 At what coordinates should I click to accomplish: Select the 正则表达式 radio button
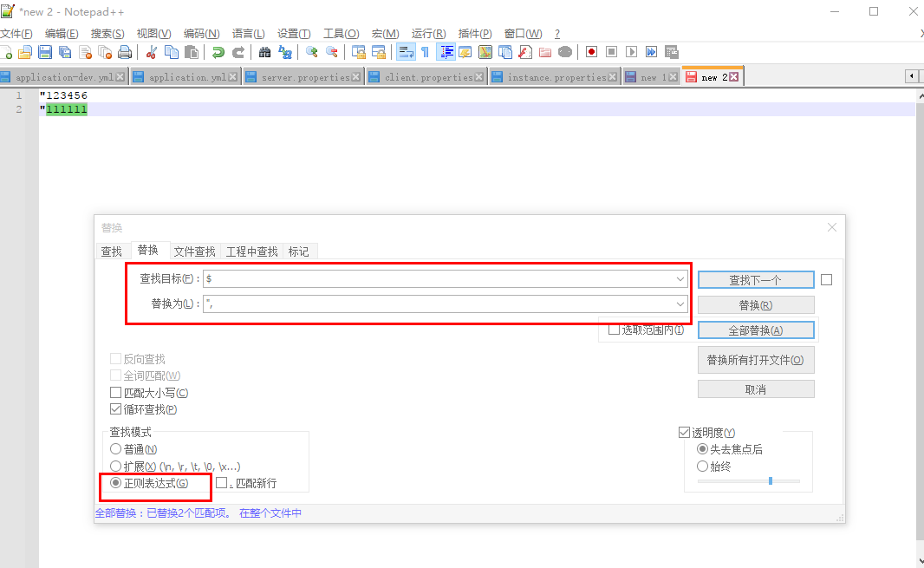[x=115, y=483]
